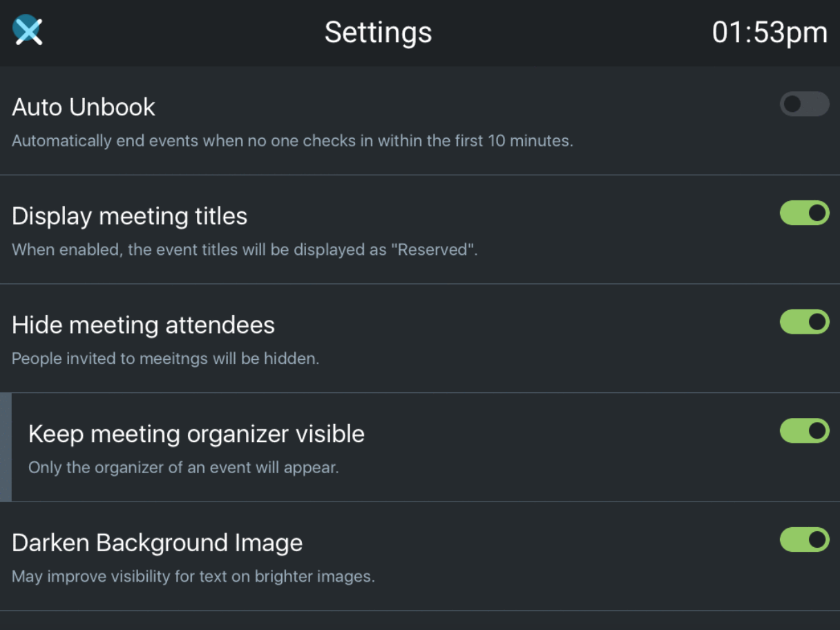Tap the partially visible row below Darken Background
840x630 pixels.
pos(420,621)
